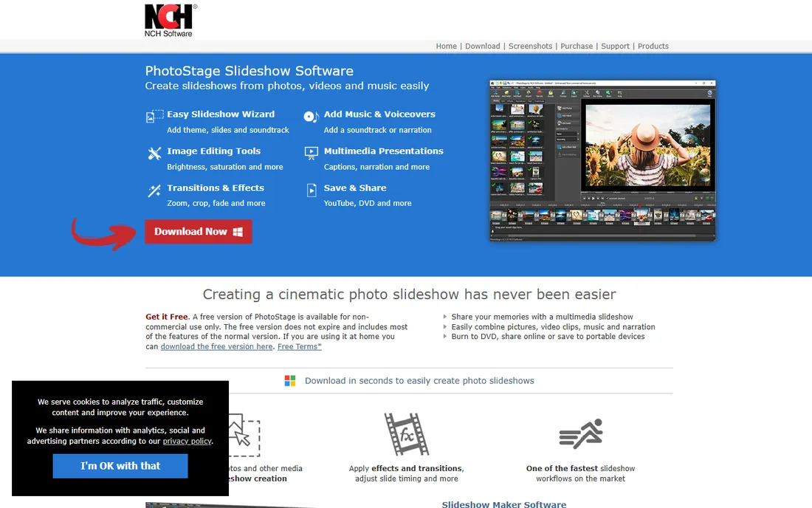Open the Download menu link
Screen dimensions: 812x508
click(482, 46)
